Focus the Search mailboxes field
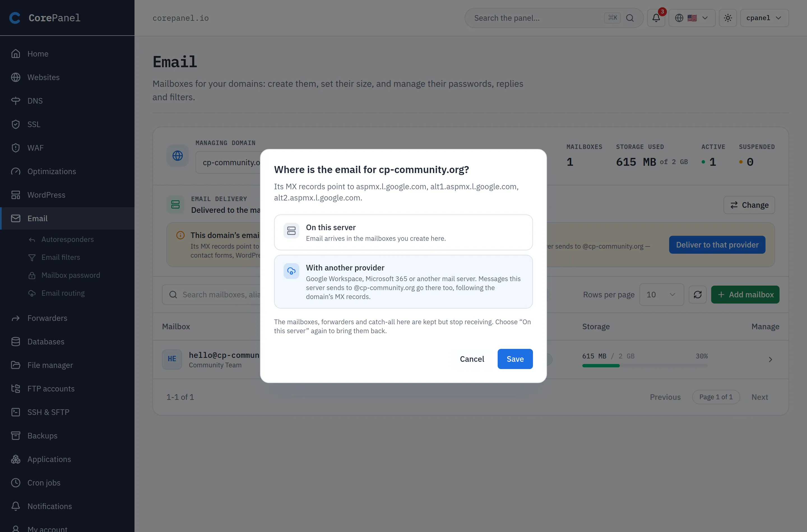 point(212,295)
